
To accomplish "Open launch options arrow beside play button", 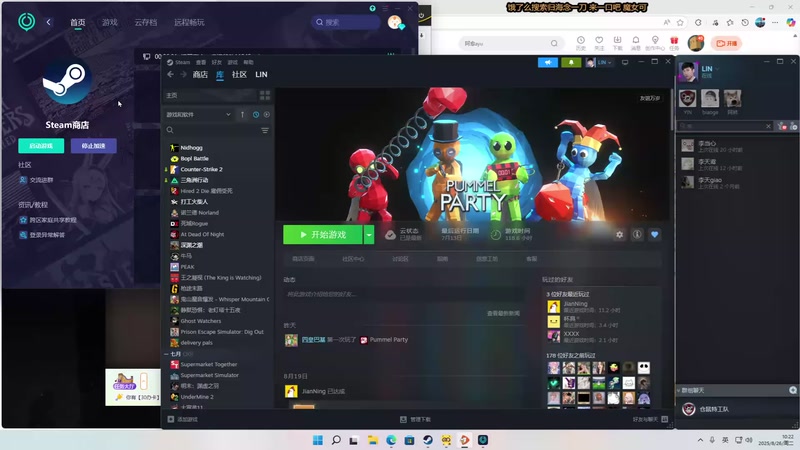I will (x=369, y=235).
